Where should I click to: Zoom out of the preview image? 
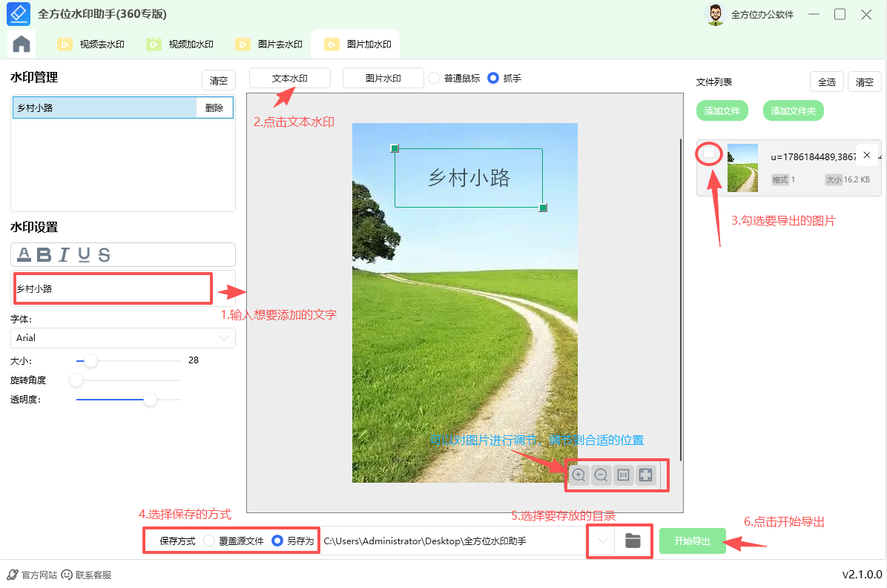click(601, 475)
